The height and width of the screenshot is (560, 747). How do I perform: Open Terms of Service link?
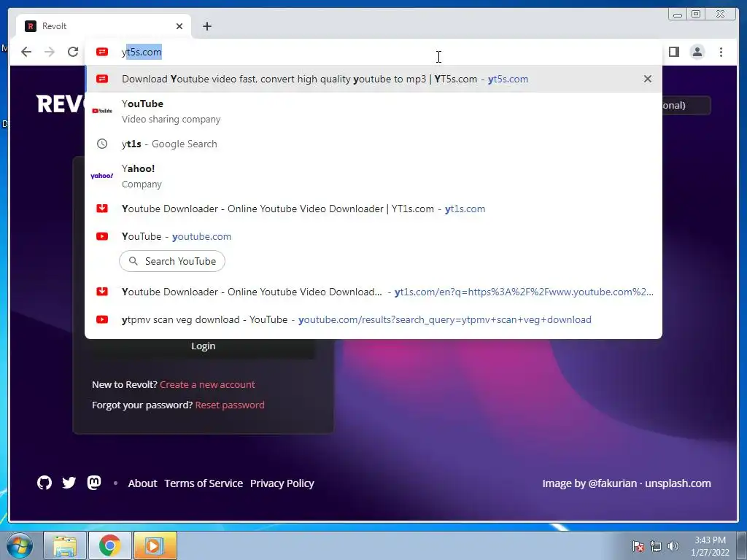(204, 483)
